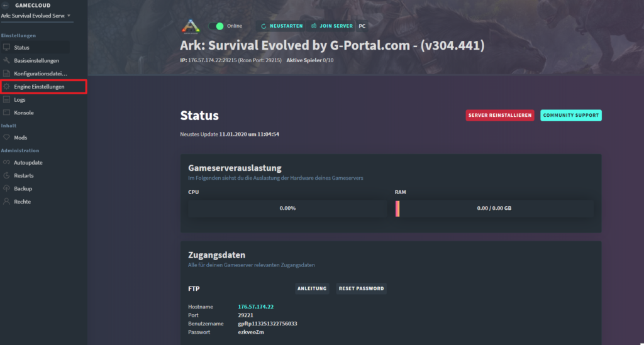Open the Logs menu item
Viewport: 644px width, 345px height.
[19, 100]
